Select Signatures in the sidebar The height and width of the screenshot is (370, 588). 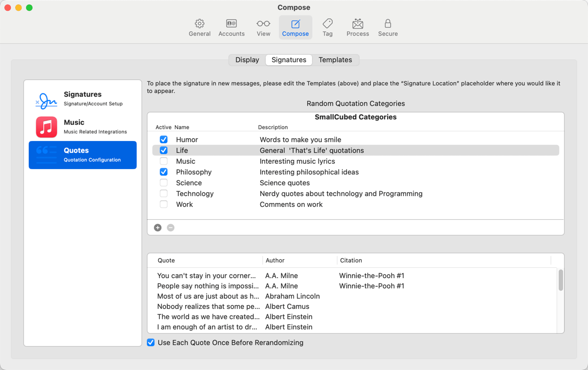[x=83, y=99]
